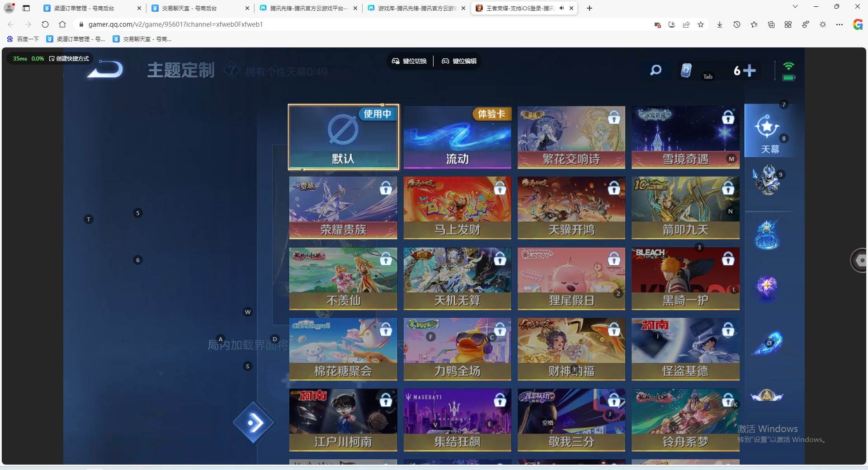Select the purple star effect icon in sidebar

coord(767,287)
